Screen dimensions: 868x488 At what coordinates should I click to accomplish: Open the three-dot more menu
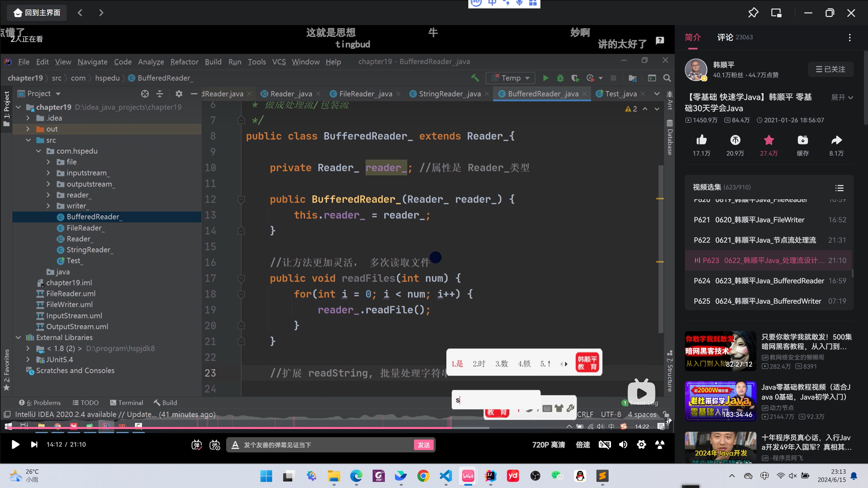point(850,38)
